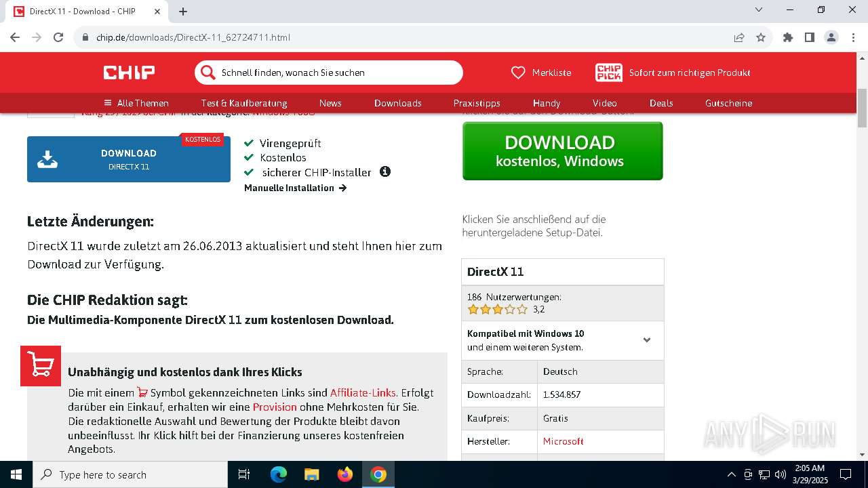Click the search magnifier icon
Screen dimensions: 868x488
(208, 73)
